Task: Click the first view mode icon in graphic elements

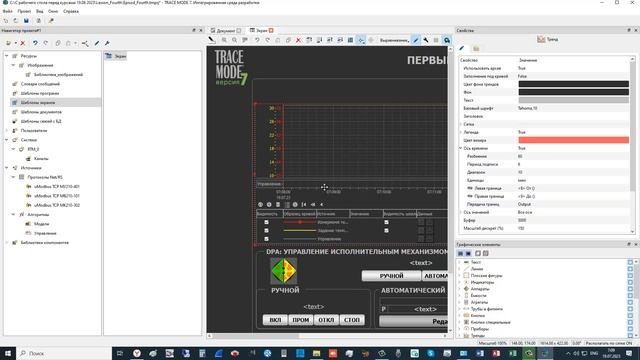Action: tap(460, 253)
